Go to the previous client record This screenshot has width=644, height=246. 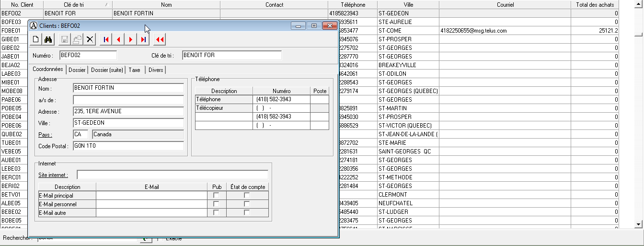(x=118, y=39)
